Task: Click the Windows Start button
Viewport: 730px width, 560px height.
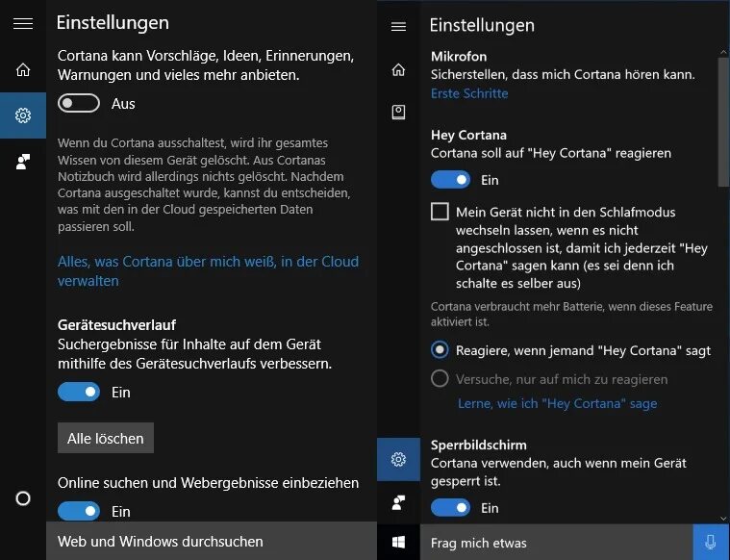Action: 398,543
